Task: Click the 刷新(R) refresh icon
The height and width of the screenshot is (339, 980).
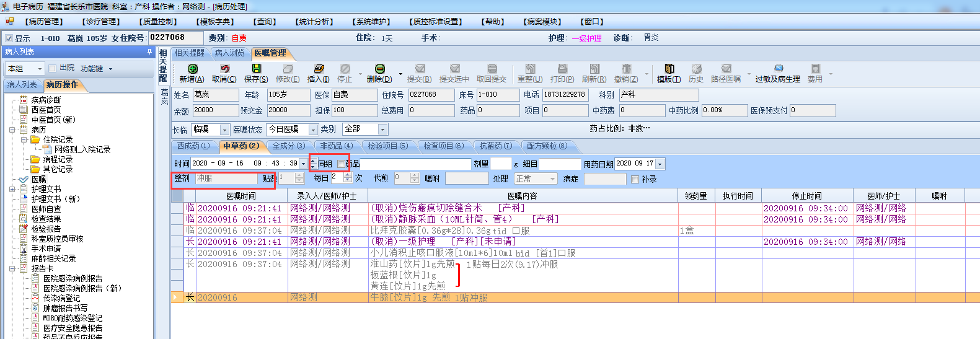Action: pyautogui.click(x=594, y=69)
